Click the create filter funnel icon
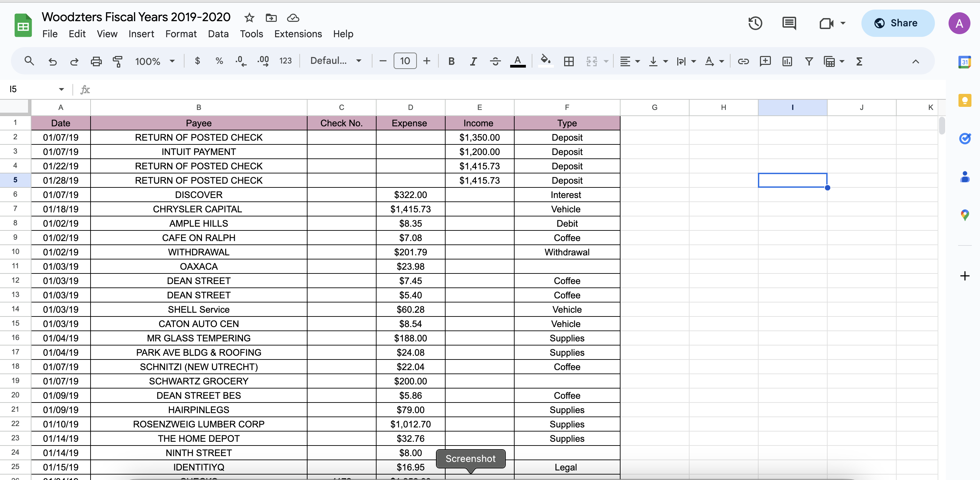 point(809,61)
